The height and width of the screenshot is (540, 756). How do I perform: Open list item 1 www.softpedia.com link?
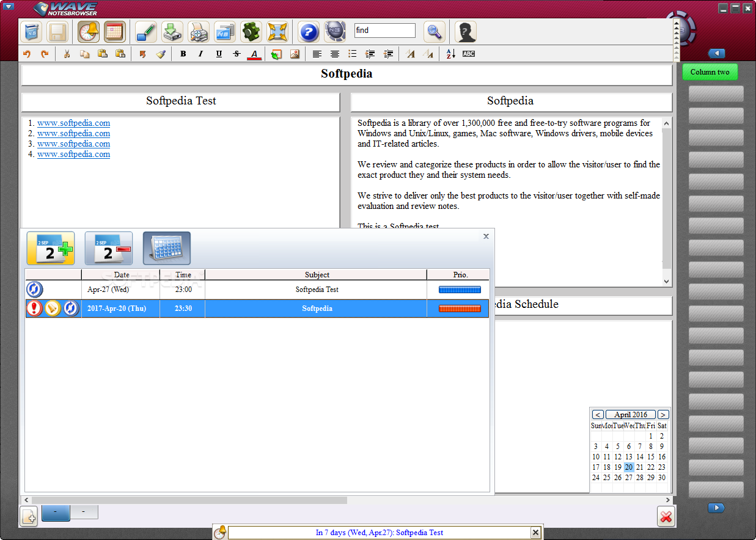click(73, 123)
